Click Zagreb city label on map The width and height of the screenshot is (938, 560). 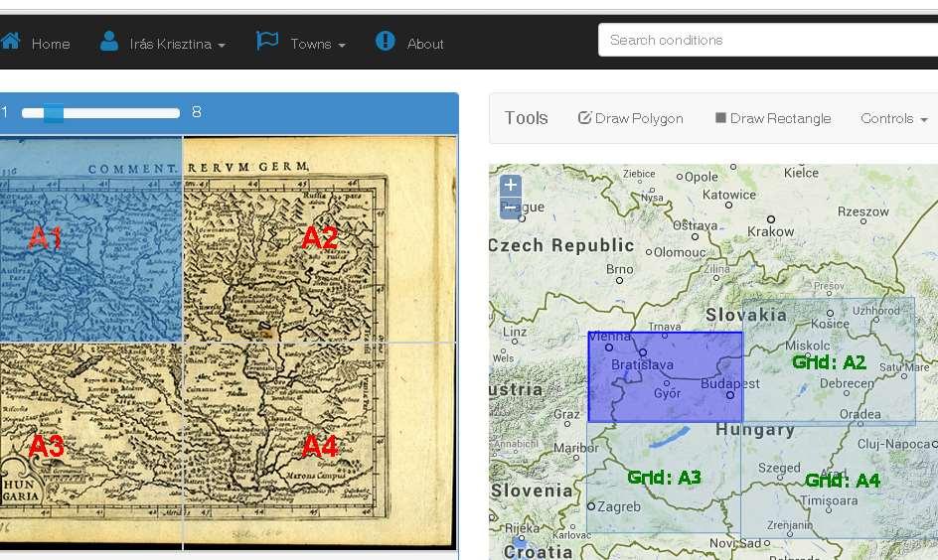tap(619, 506)
